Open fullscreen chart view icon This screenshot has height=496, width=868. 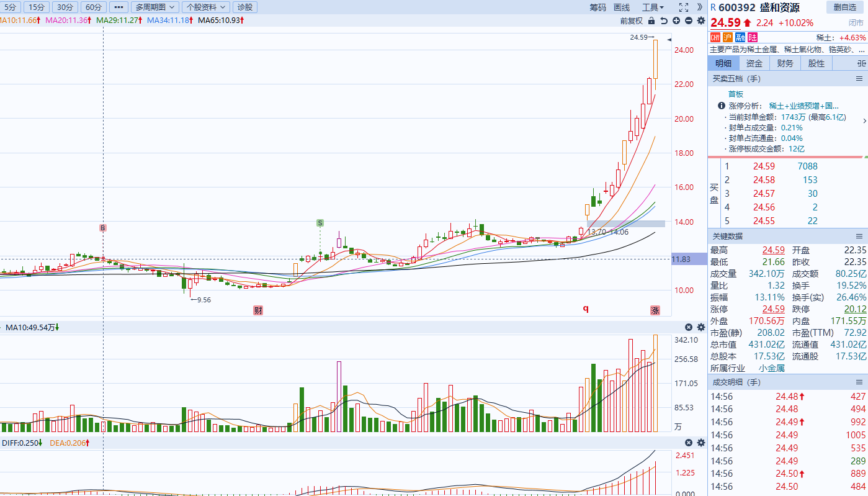coord(684,7)
